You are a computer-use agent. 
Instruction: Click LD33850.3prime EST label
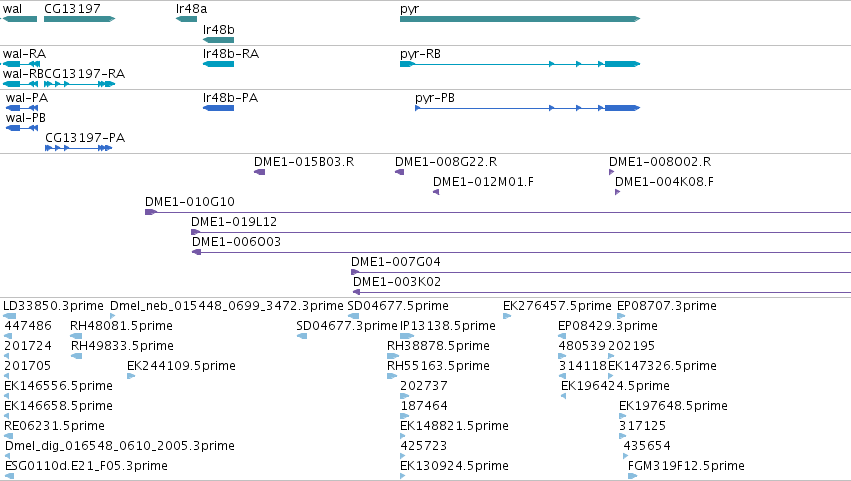[x=53, y=306]
